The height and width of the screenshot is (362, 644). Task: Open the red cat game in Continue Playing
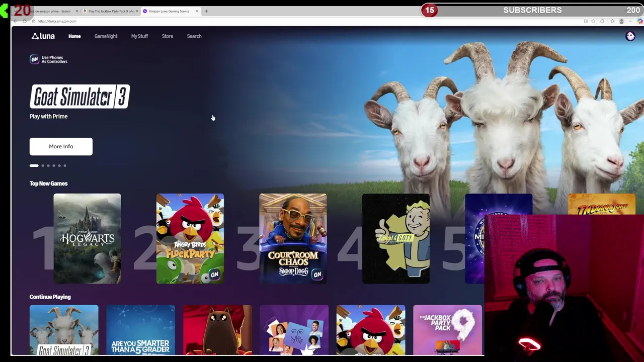tap(217, 330)
